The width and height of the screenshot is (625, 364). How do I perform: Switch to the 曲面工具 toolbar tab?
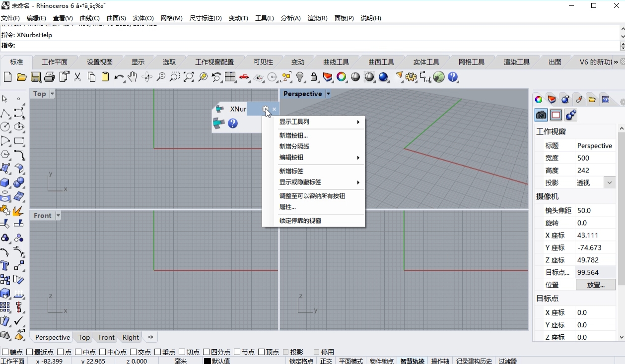(x=381, y=62)
